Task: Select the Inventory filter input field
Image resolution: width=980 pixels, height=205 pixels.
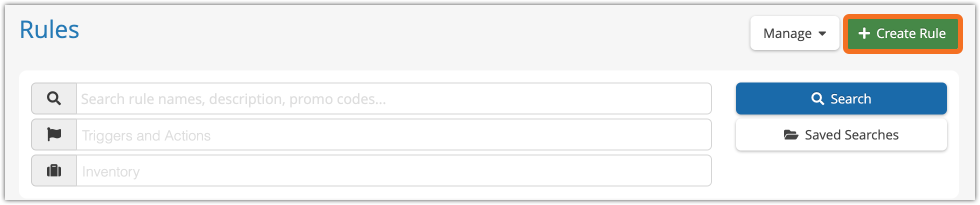Action: pyautogui.click(x=393, y=171)
